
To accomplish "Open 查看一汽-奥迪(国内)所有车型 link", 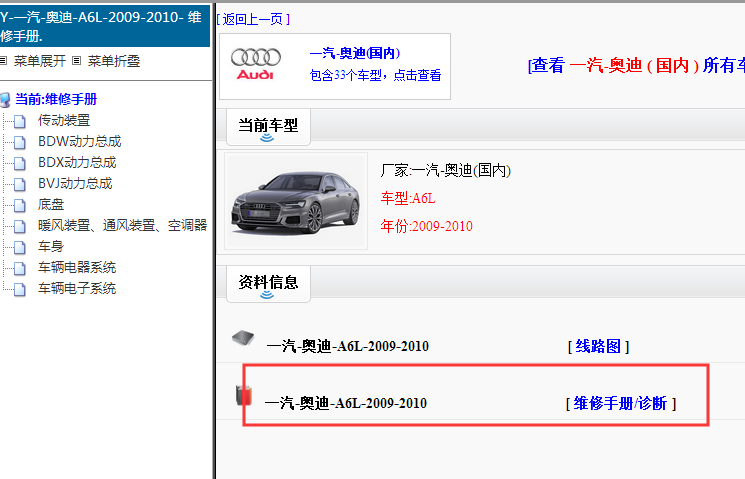I will coord(636,66).
